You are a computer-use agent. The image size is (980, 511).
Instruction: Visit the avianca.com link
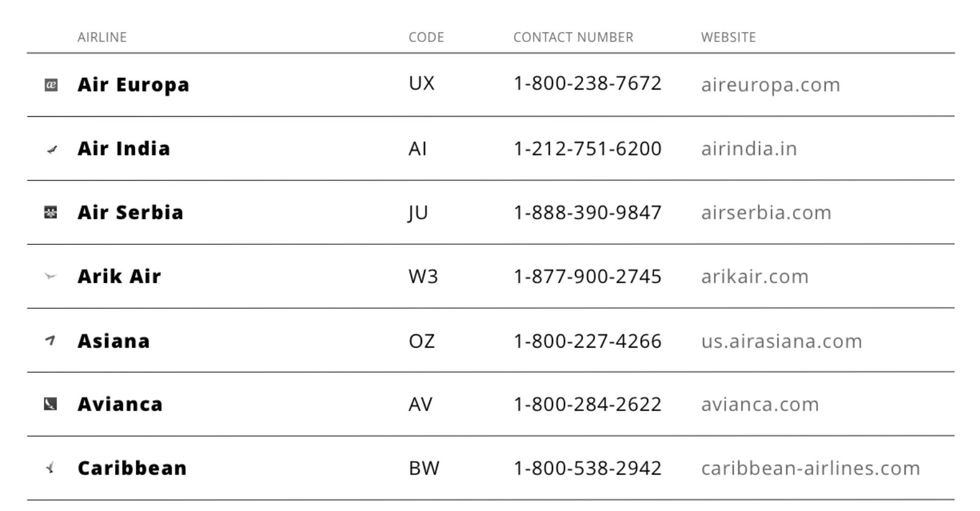click(x=760, y=404)
